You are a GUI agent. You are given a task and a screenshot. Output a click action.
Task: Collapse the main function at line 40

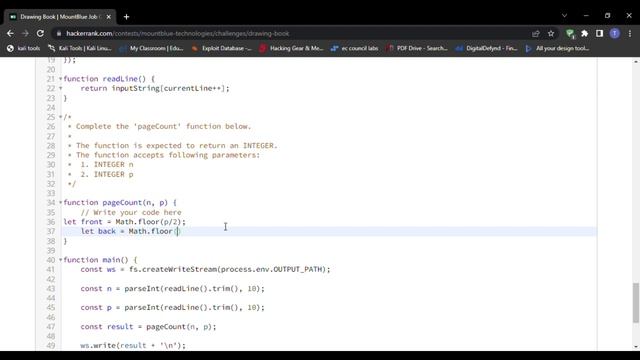[x=60, y=260]
